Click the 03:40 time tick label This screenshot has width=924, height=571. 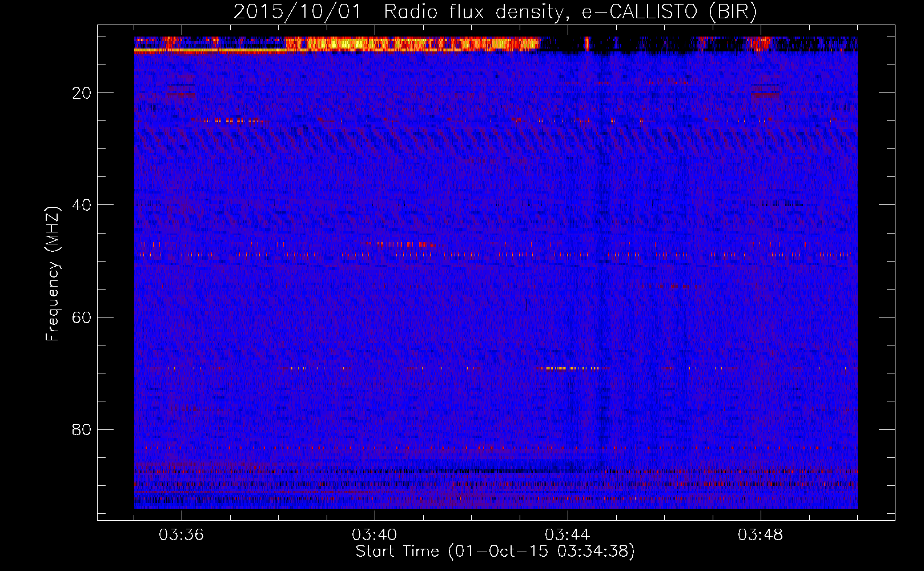[x=375, y=535]
